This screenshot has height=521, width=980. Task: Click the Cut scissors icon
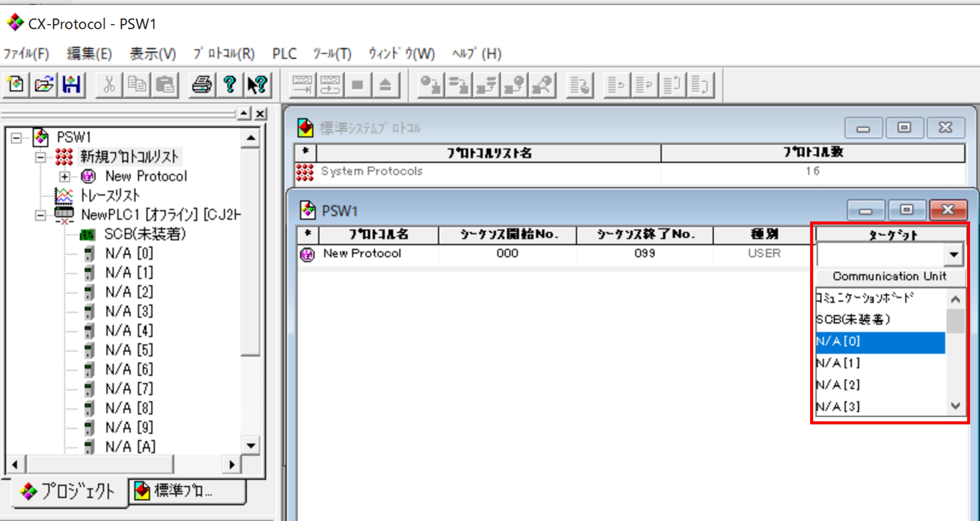coord(109,84)
